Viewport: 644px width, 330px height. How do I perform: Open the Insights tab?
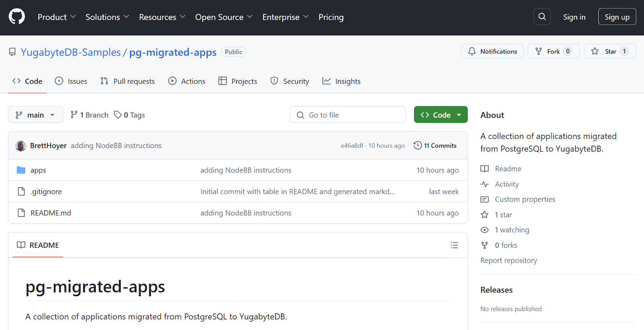click(x=341, y=81)
